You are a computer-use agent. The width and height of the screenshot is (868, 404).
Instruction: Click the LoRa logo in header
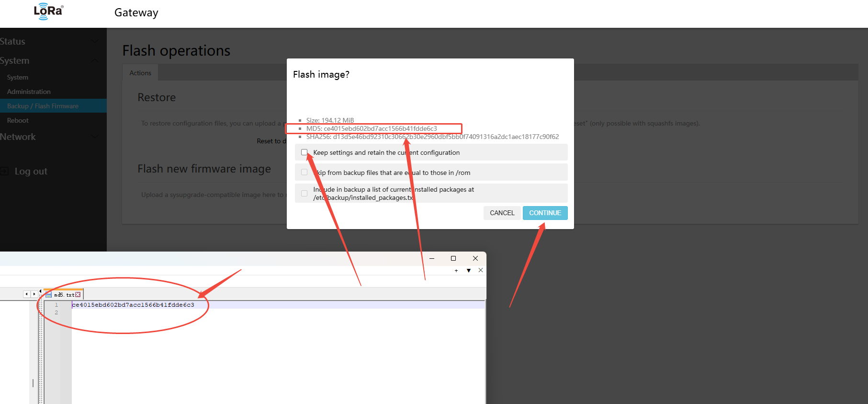(48, 12)
